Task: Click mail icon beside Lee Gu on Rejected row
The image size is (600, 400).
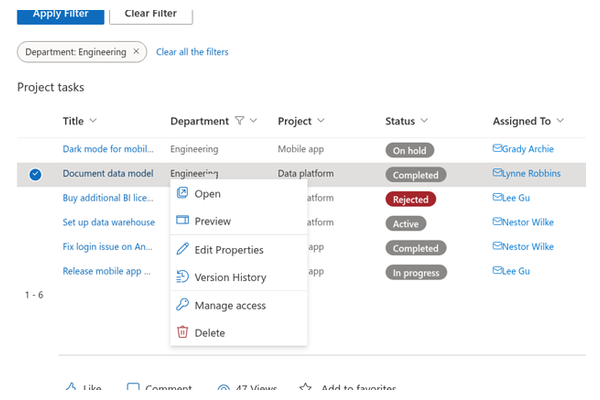Action: pyautogui.click(x=497, y=197)
